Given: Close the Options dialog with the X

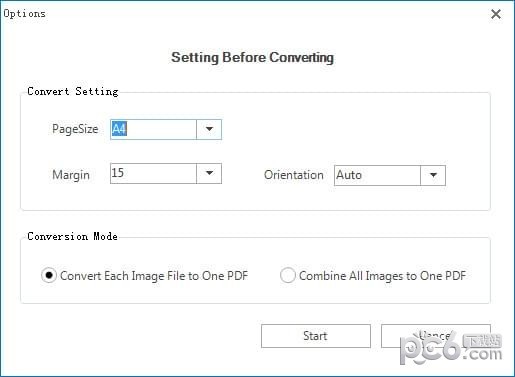Looking at the screenshot, I should pos(496,14).
